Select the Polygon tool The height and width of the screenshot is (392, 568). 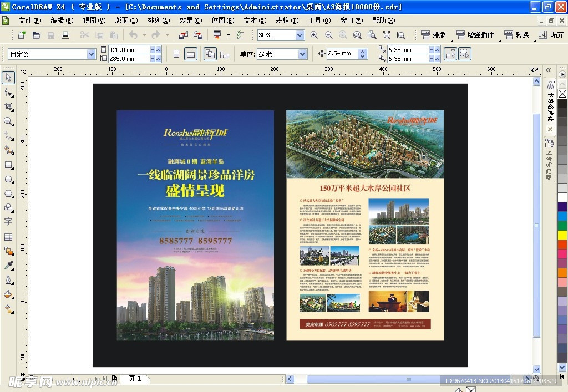tap(8, 194)
